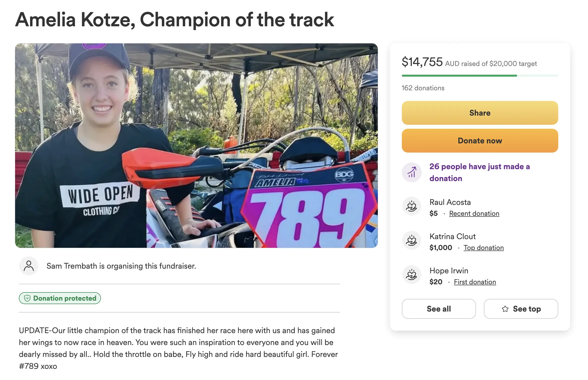The width and height of the screenshot is (588, 380).
Task: Open the fundraiser photo of Amelia
Action: click(x=196, y=146)
